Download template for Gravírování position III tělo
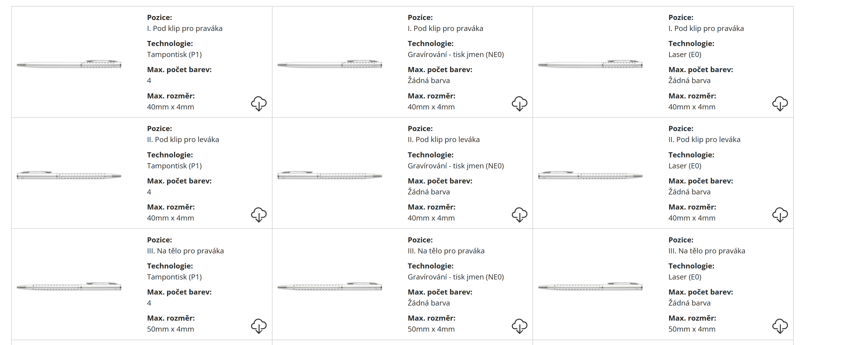Image resolution: width=868 pixels, height=345 pixels. coord(519,326)
